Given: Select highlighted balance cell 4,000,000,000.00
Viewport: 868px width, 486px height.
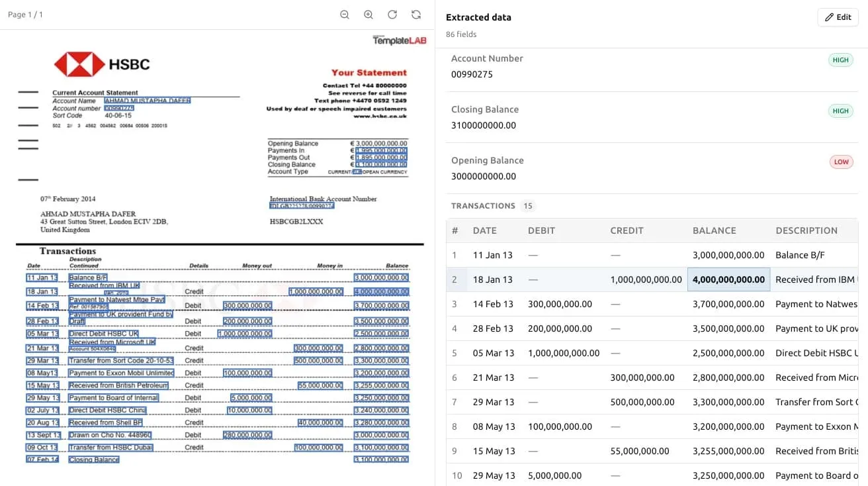Looking at the screenshot, I should coord(728,279).
